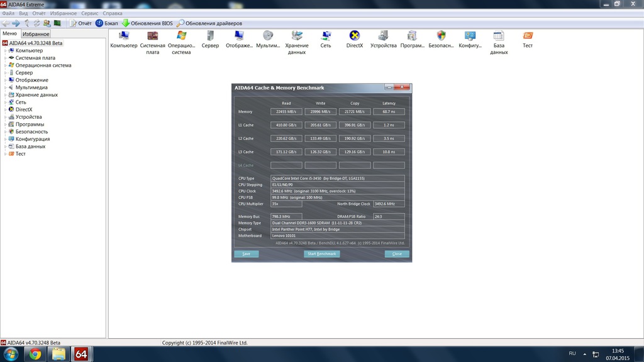Click Обновления BIOS in the toolbar
Screen dimensions: 644x362
pyautogui.click(x=147, y=23)
